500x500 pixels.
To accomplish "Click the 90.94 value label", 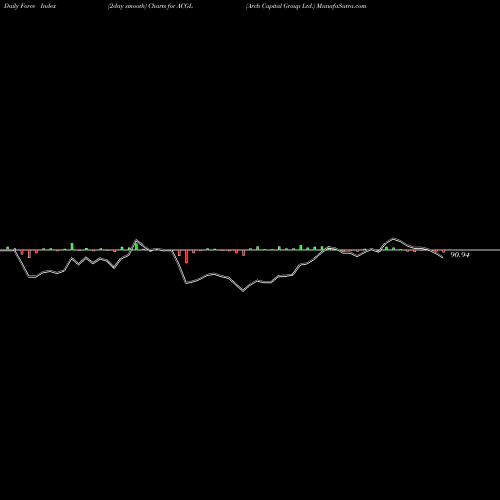I will [460, 255].
